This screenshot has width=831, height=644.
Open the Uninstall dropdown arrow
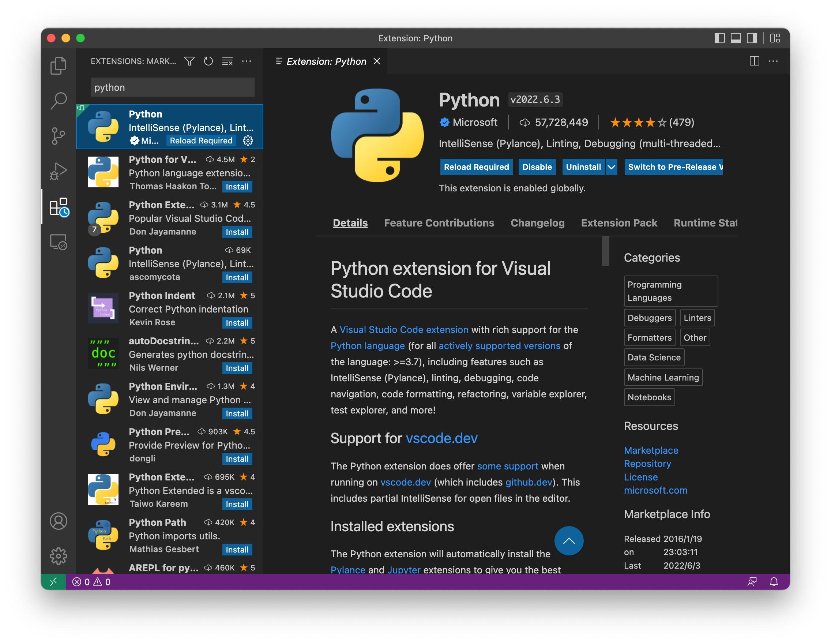click(x=612, y=167)
